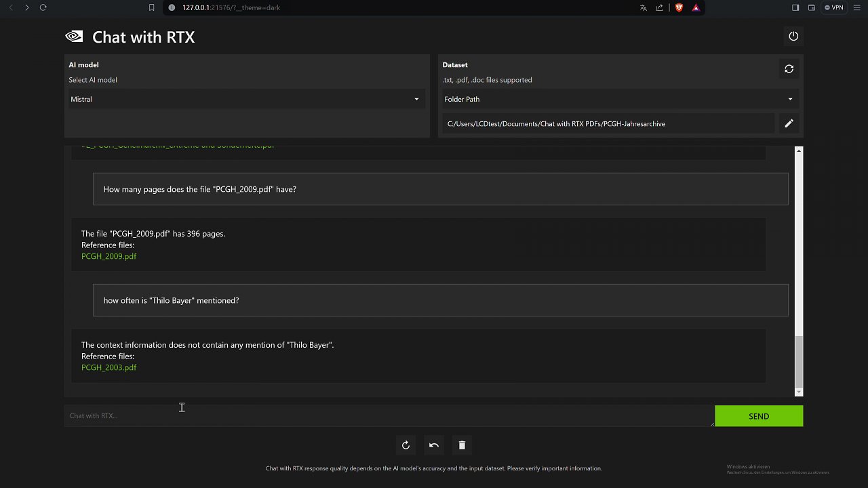Click the chat scrollbar down arrow
The width and height of the screenshot is (868, 488).
[x=798, y=392]
